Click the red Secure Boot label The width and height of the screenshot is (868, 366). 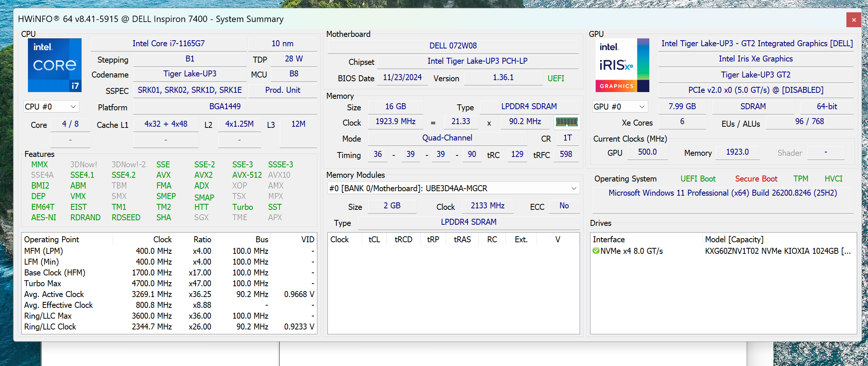(756, 179)
